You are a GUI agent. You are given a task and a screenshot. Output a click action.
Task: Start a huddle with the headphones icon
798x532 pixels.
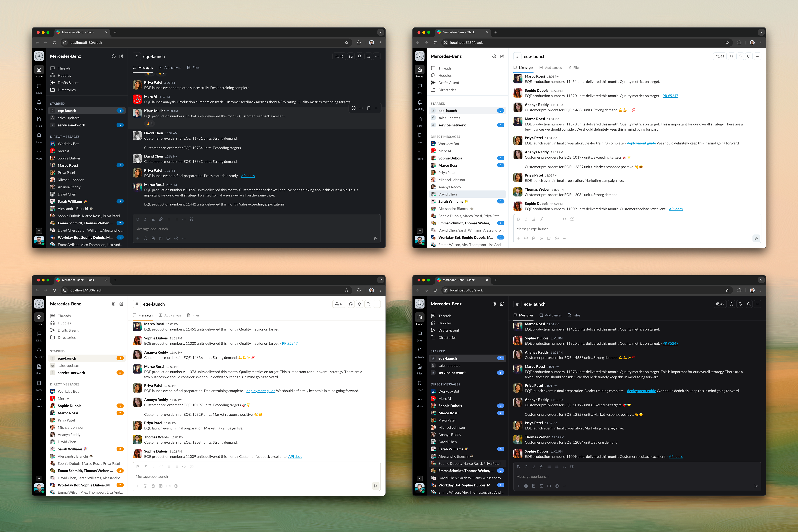[x=351, y=56]
